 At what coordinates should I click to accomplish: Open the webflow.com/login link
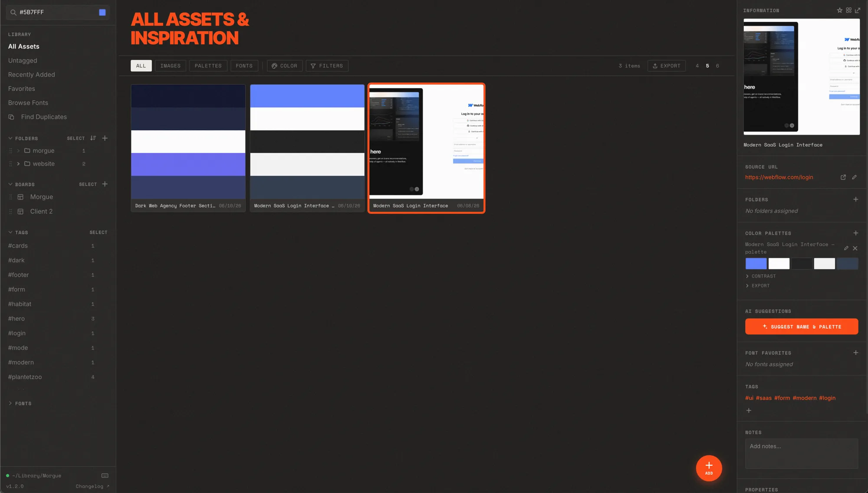pyautogui.click(x=779, y=177)
